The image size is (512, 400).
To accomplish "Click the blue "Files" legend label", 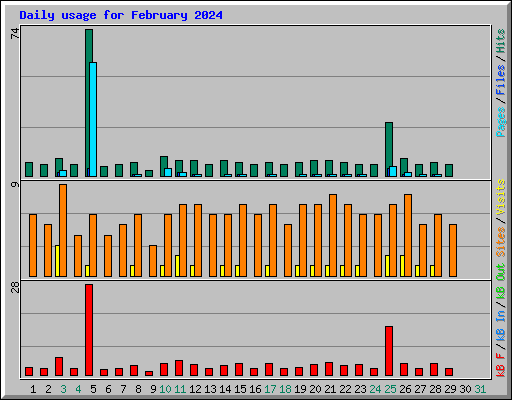I will 501,79.
